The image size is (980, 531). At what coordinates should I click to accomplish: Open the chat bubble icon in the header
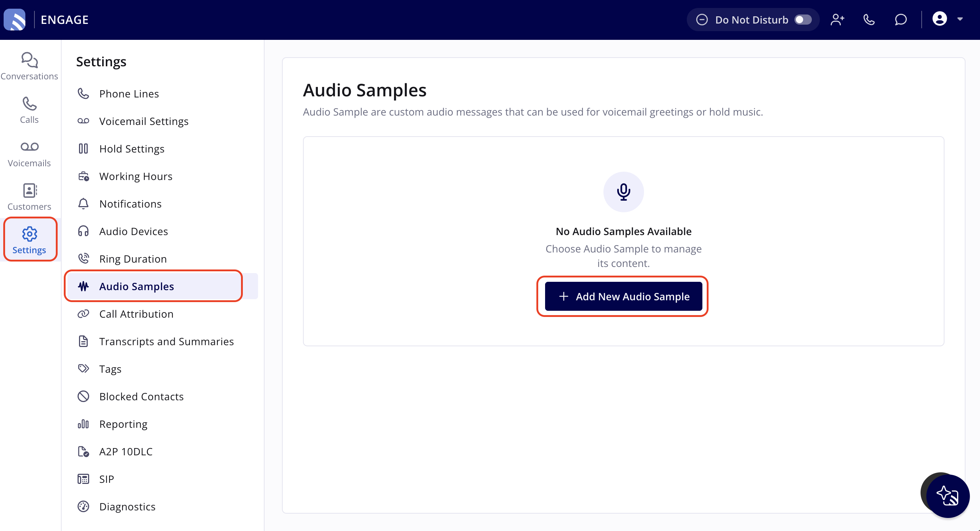901,20
